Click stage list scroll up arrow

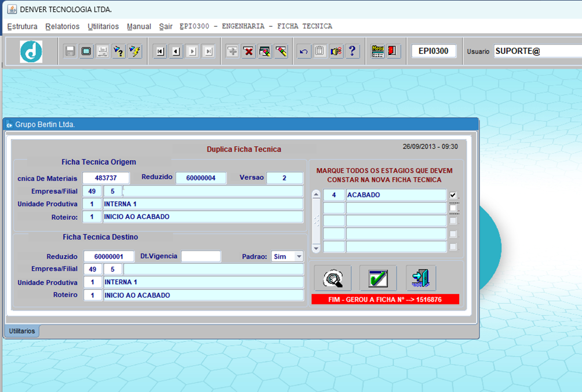pos(317,194)
